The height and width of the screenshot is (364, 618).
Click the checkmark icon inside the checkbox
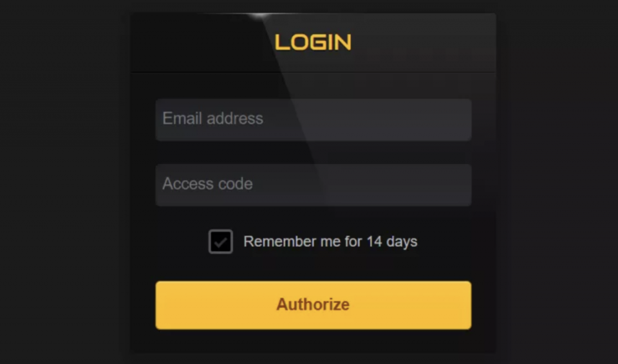221,242
